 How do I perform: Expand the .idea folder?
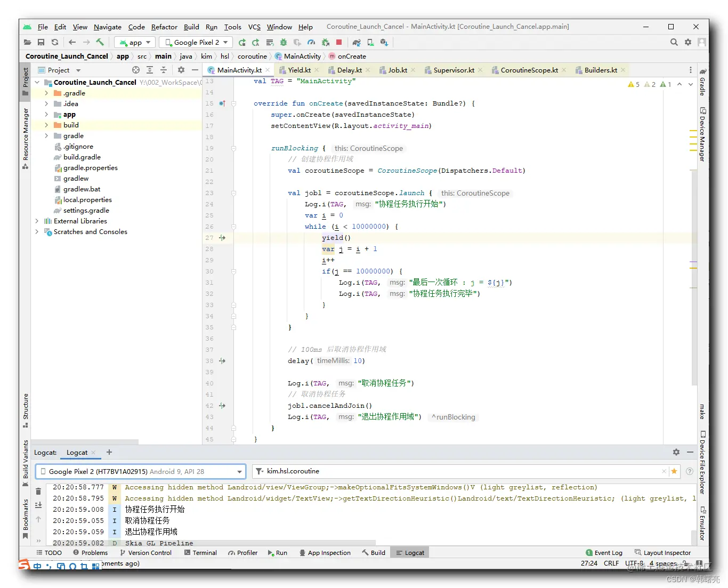coord(46,103)
